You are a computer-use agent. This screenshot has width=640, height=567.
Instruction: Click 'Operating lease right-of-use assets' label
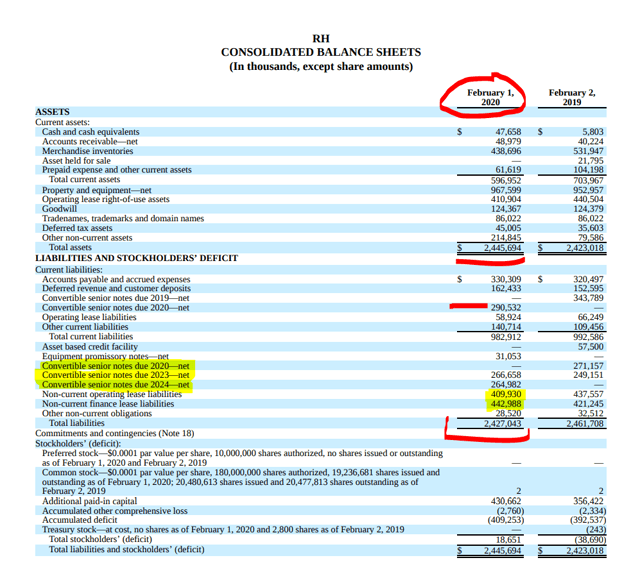point(106,199)
